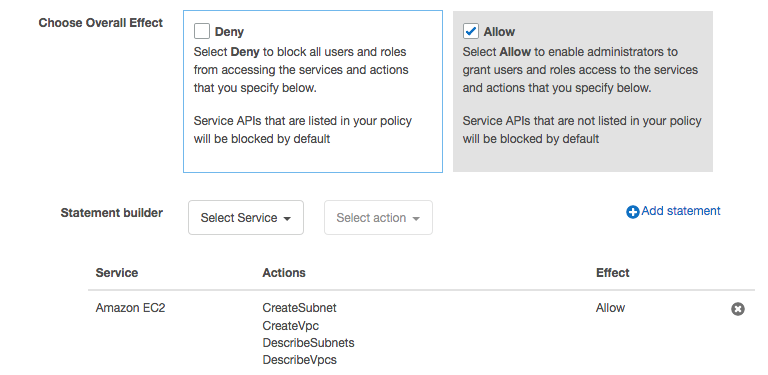The image size is (768, 375).
Task: Click the plus icon beside Add statement
Action: (633, 212)
